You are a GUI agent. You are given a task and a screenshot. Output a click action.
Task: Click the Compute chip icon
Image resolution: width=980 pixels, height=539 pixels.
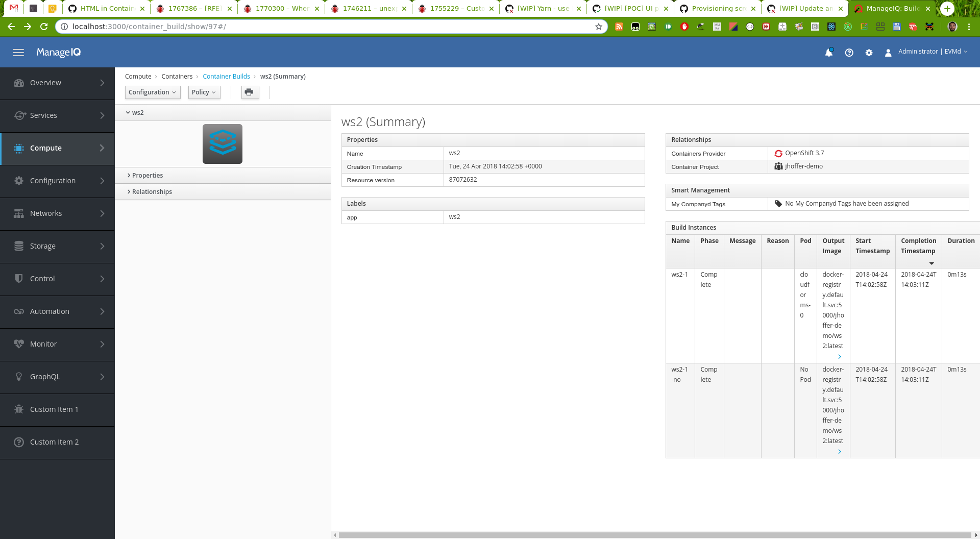[19, 148]
